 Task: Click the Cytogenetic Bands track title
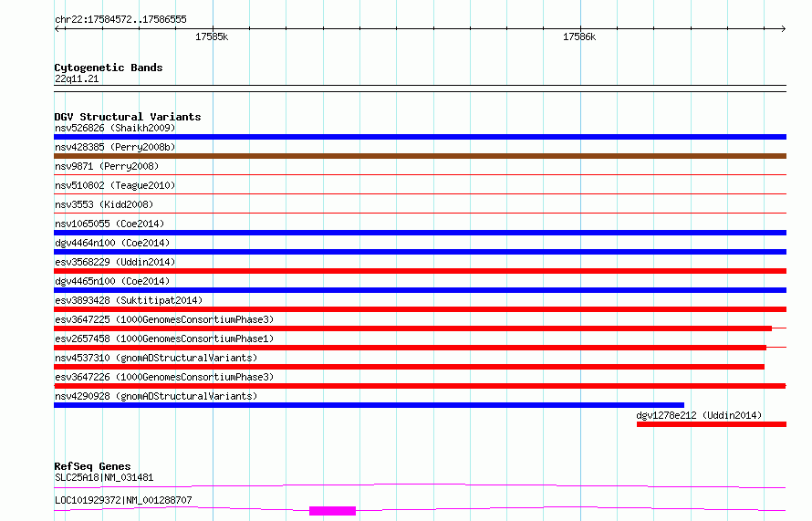click(x=109, y=68)
